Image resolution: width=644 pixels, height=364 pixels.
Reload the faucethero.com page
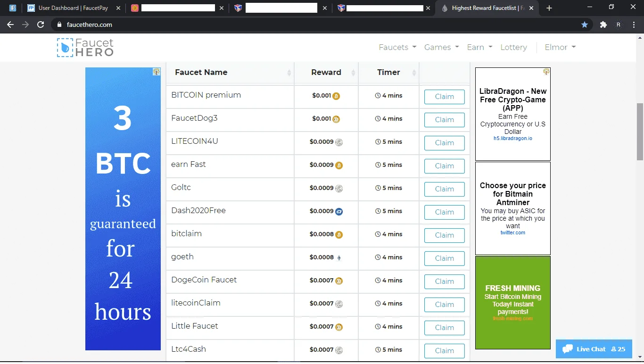41,25
